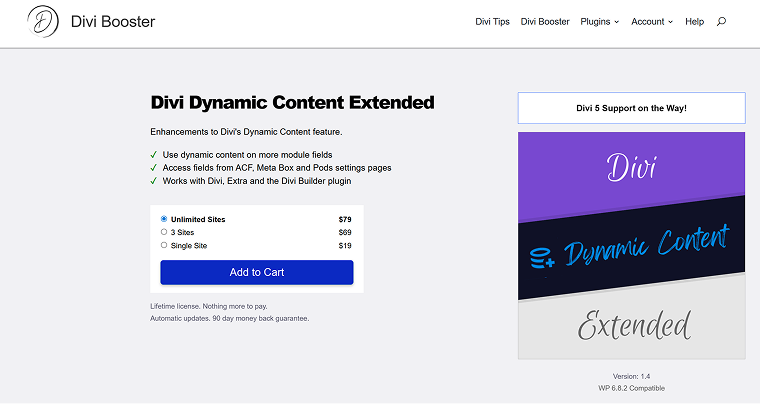
Task: Click 'Works with Divi, Extra' line
Action: click(x=257, y=181)
